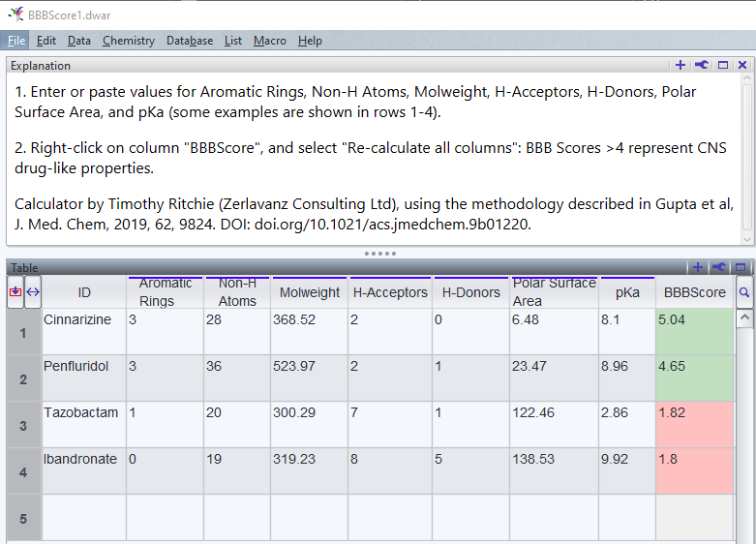Maximize the Table panel
The height and width of the screenshot is (544, 756).
click(741, 267)
